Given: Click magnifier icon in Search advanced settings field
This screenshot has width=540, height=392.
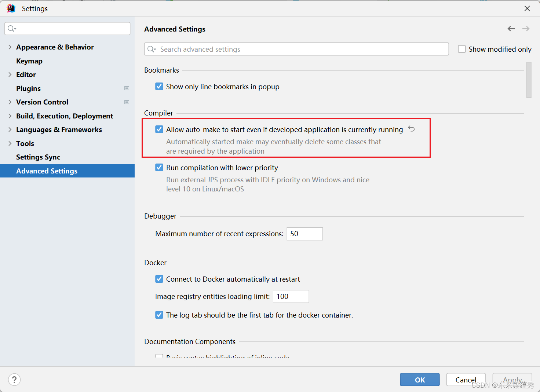Looking at the screenshot, I should (152, 49).
